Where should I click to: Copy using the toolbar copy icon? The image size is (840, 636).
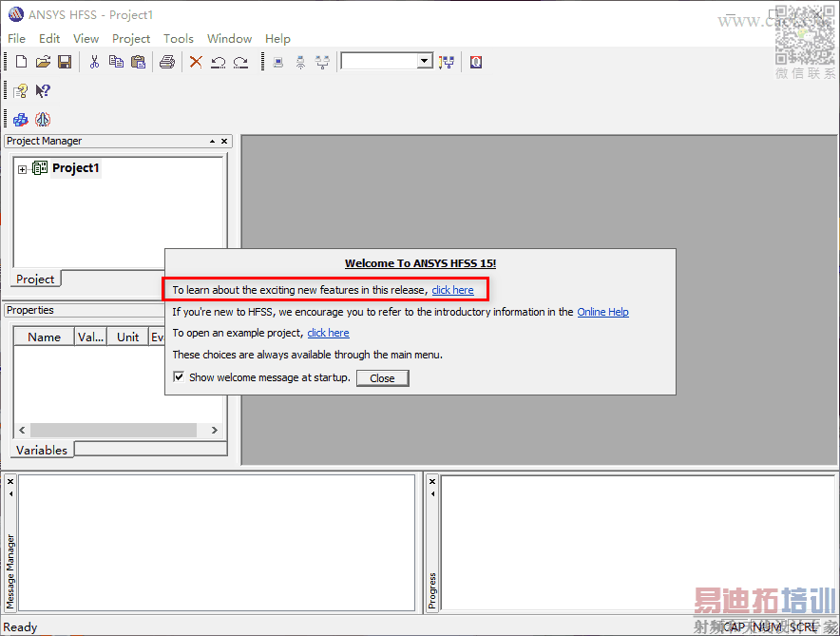[x=116, y=62]
